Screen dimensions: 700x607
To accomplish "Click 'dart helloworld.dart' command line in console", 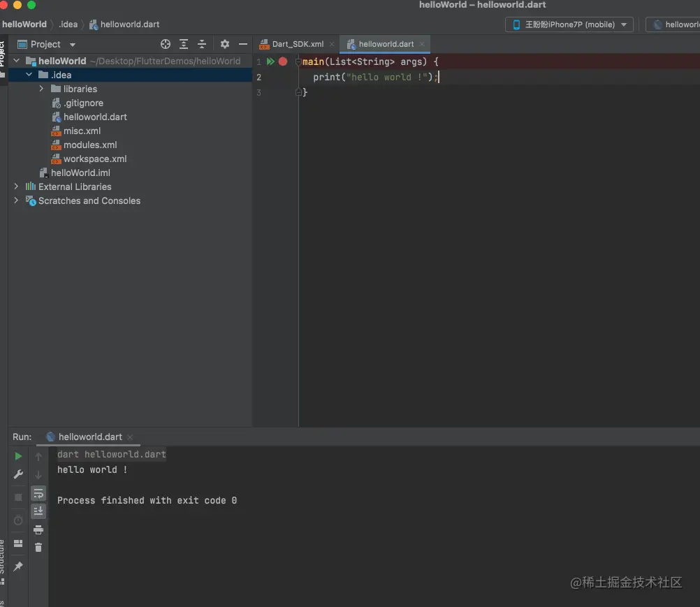I will tap(112, 454).
